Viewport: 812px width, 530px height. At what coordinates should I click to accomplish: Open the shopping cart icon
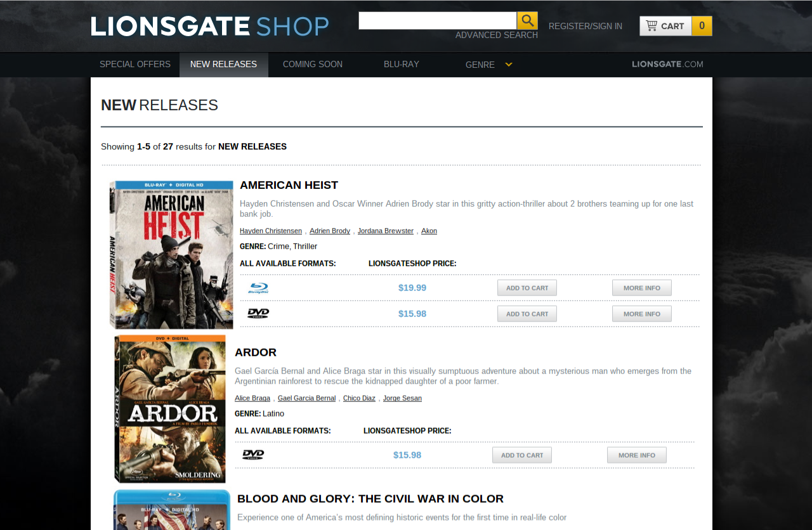[651, 26]
